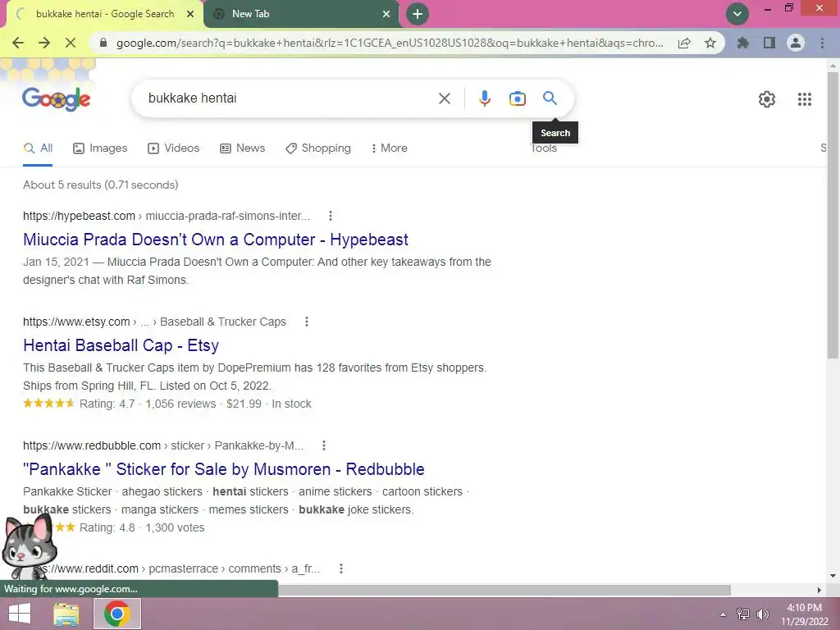This screenshot has height=630, width=840.
Task: Open the tab search dropdown arrow
Action: click(737, 14)
